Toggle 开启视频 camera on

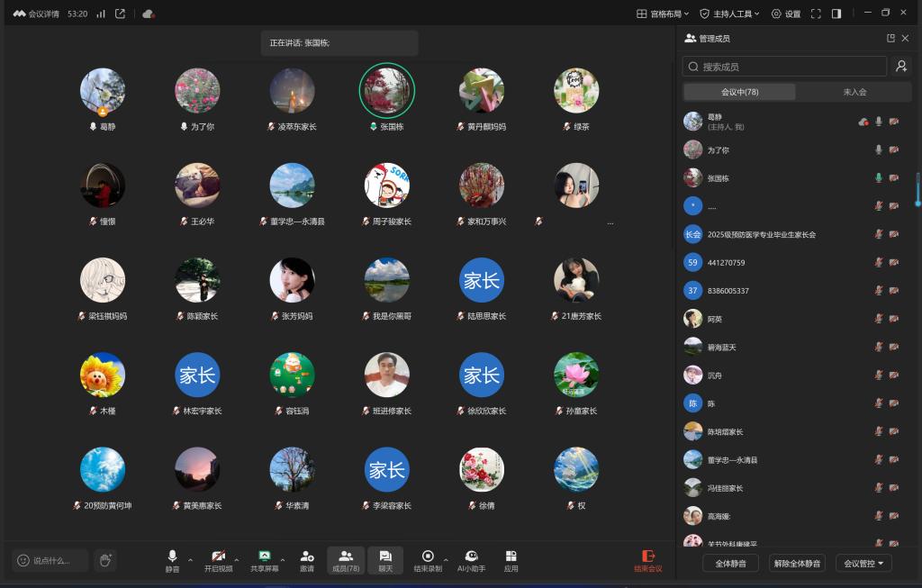(218, 560)
